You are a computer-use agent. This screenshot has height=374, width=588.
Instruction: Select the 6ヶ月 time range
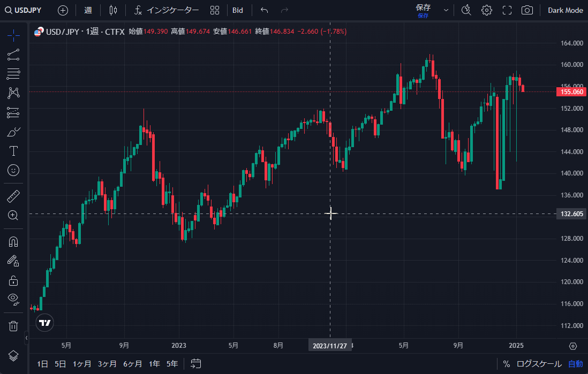point(133,364)
